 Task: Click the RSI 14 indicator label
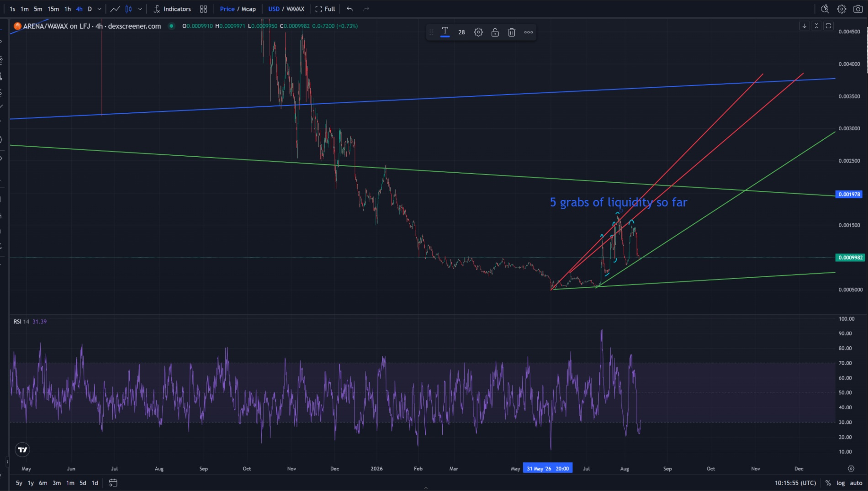point(21,322)
